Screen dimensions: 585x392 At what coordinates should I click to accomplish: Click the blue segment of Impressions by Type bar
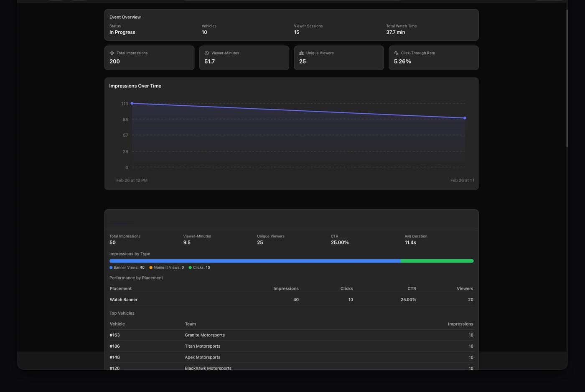click(255, 261)
